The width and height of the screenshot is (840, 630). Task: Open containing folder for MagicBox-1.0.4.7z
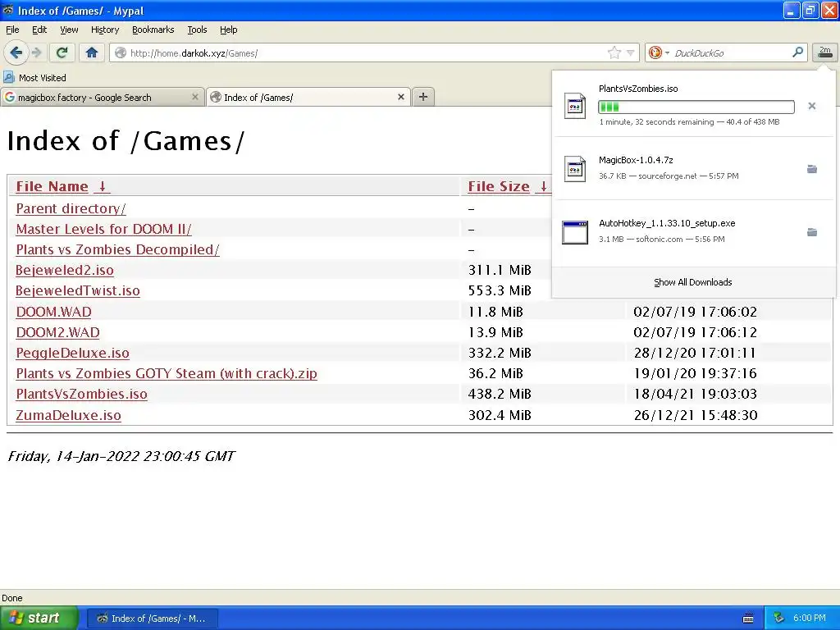(x=811, y=169)
